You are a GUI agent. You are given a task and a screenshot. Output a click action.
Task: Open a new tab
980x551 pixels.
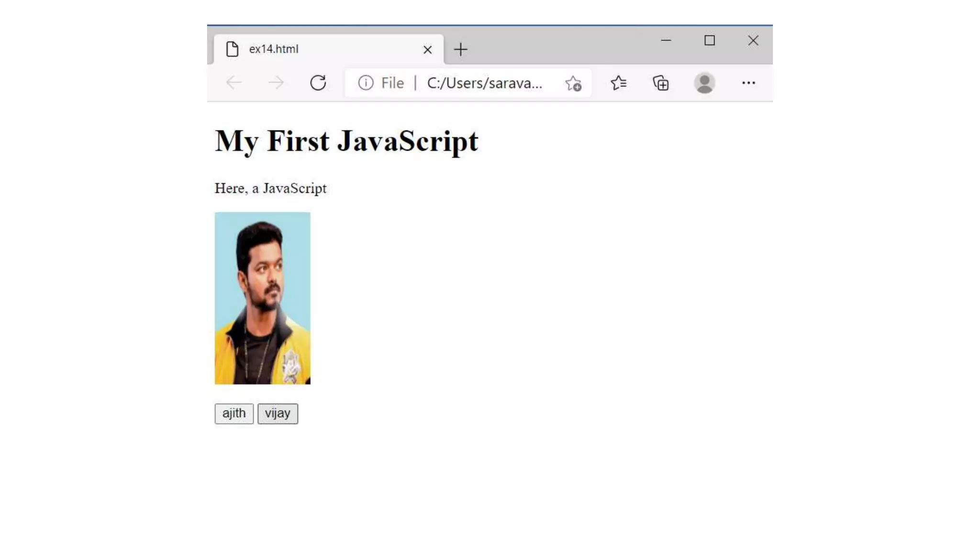coord(460,49)
